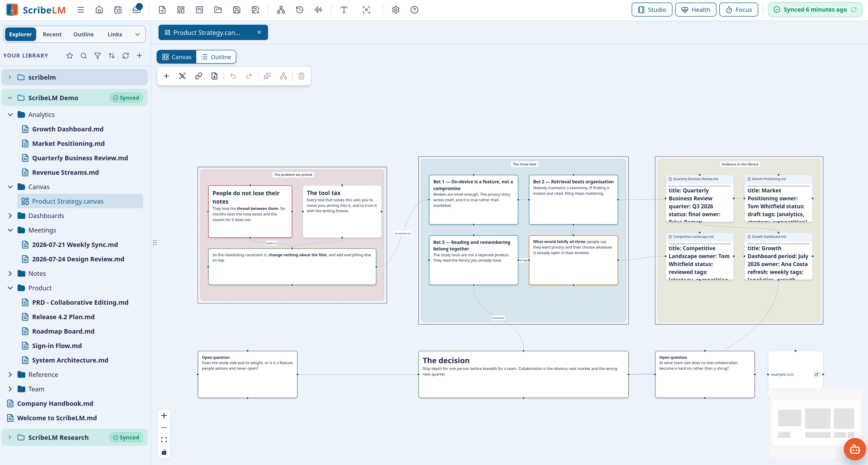
Task: Open the Studio button
Action: (x=652, y=10)
